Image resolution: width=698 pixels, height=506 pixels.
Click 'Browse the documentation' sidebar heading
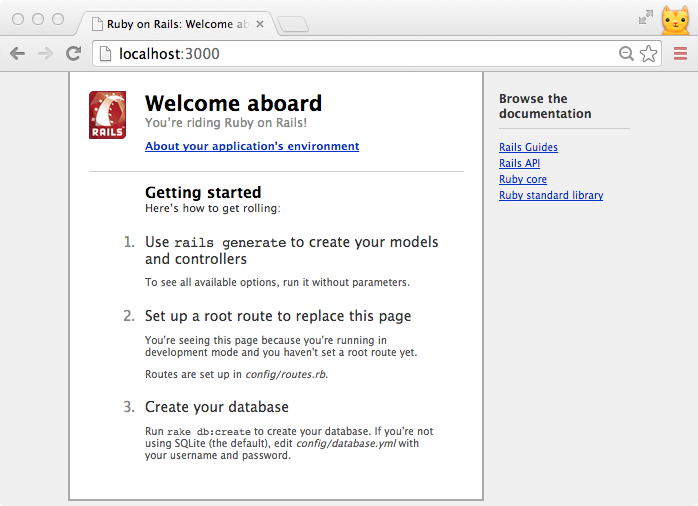(x=545, y=106)
